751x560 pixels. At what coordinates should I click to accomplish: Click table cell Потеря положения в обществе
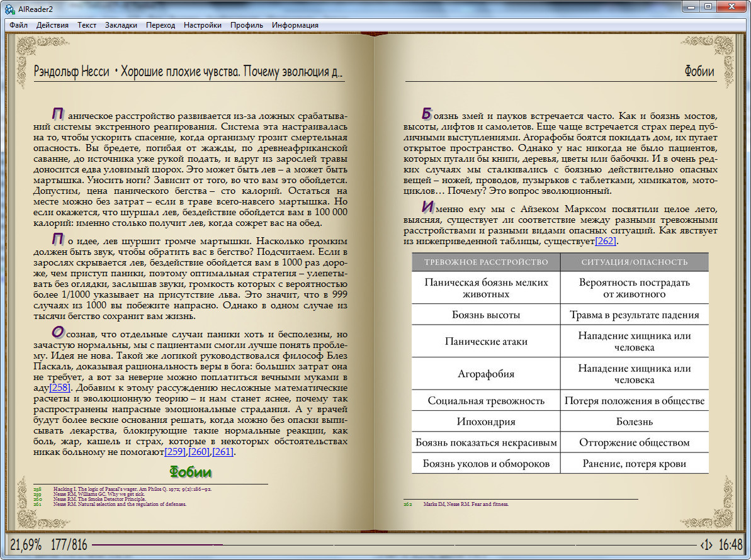pos(635,401)
